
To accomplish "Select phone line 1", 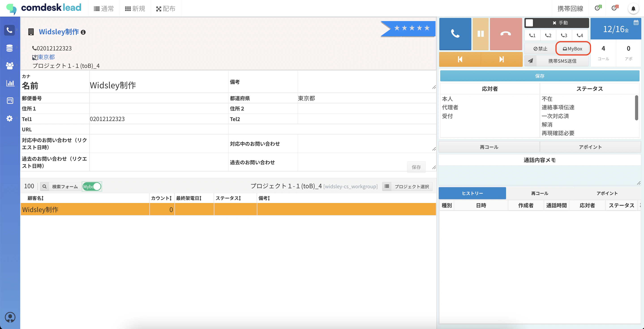I will coord(532,36).
